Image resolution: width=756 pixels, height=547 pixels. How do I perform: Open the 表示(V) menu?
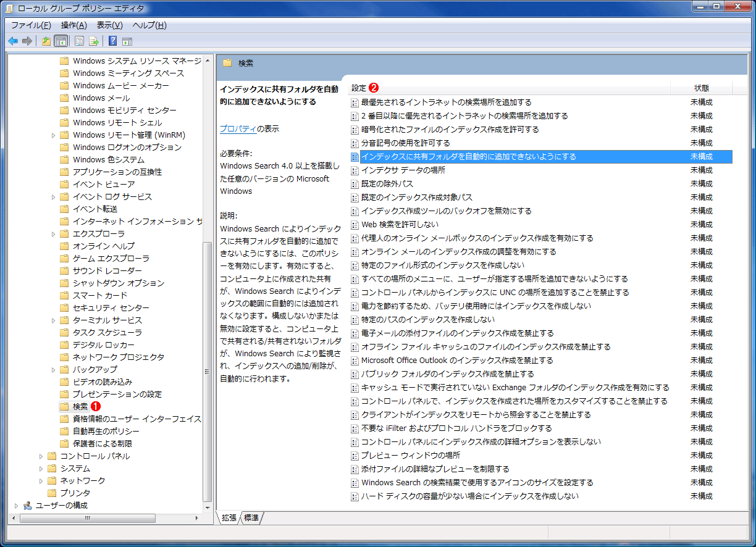point(110,25)
